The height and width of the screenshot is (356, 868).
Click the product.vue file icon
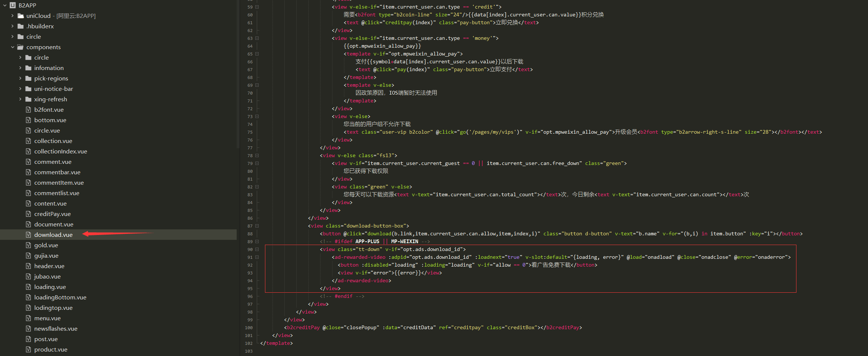(x=28, y=349)
